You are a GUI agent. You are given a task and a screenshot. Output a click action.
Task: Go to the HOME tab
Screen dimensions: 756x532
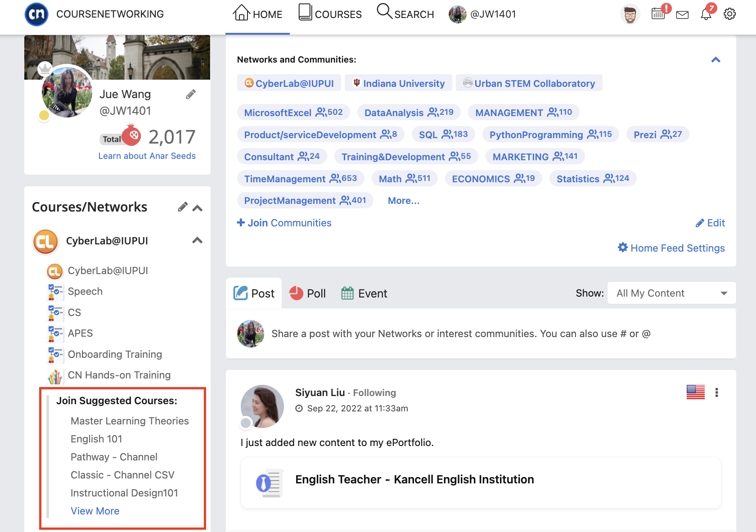(x=257, y=14)
